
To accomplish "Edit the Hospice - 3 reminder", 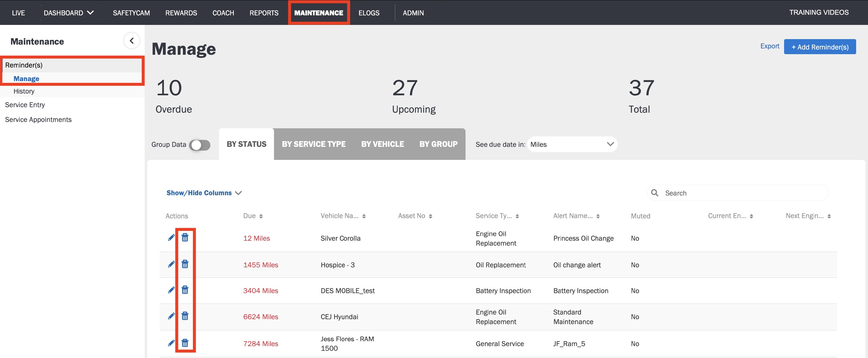I will tap(171, 264).
